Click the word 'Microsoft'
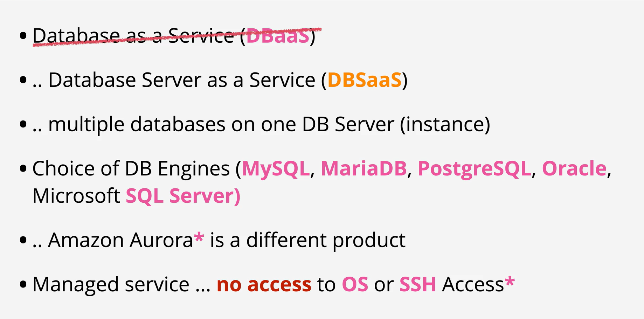This screenshot has height=319, width=644. 76,196
